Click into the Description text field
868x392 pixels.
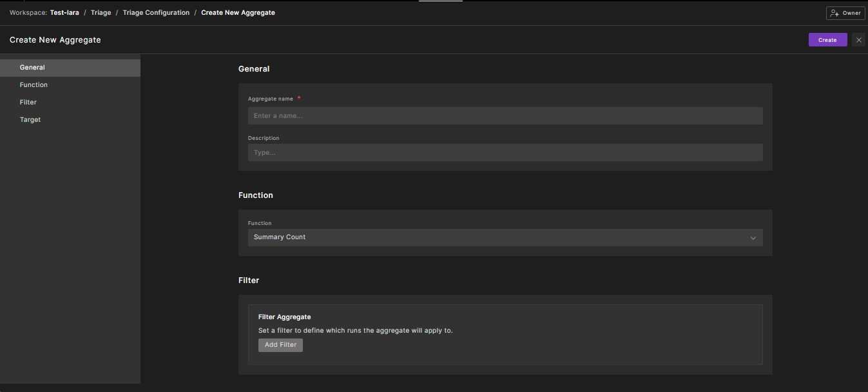[505, 153]
